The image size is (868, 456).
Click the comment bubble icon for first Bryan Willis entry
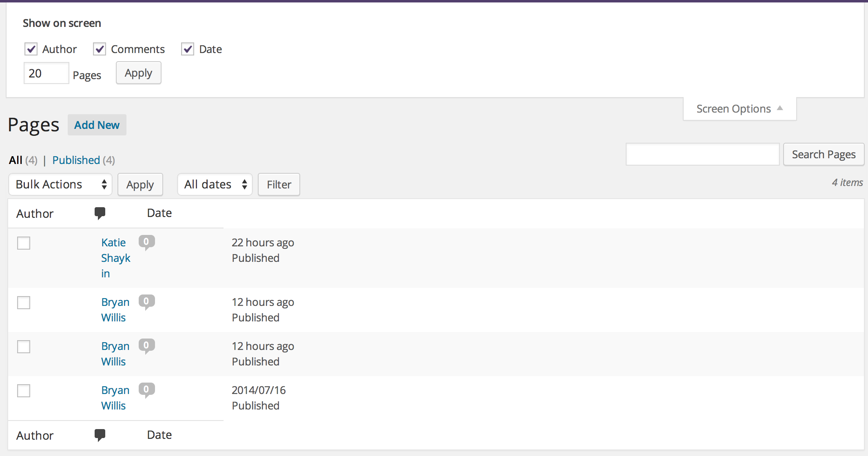click(x=146, y=301)
